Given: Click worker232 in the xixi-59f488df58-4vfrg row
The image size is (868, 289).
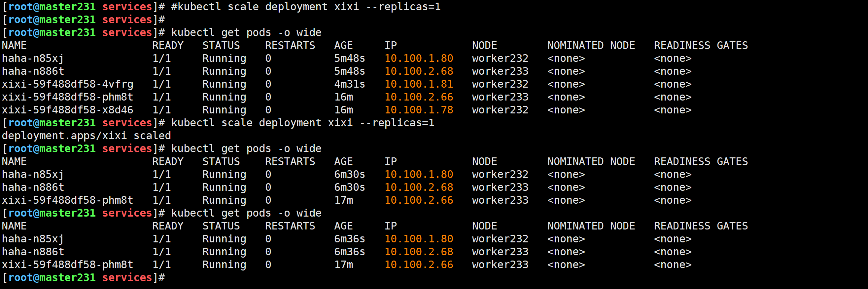Looking at the screenshot, I should pyautogui.click(x=500, y=84).
